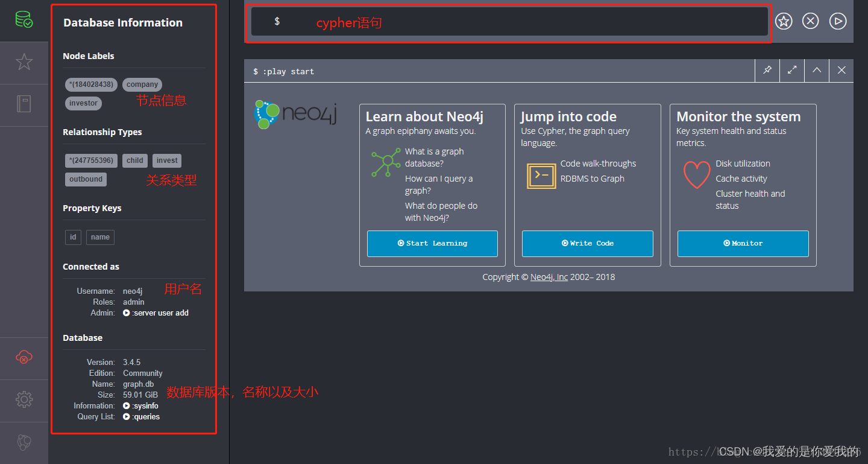The image size is (868, 464).
Task: Click 'Cache activity' text
Action: [x=741, y=179]
